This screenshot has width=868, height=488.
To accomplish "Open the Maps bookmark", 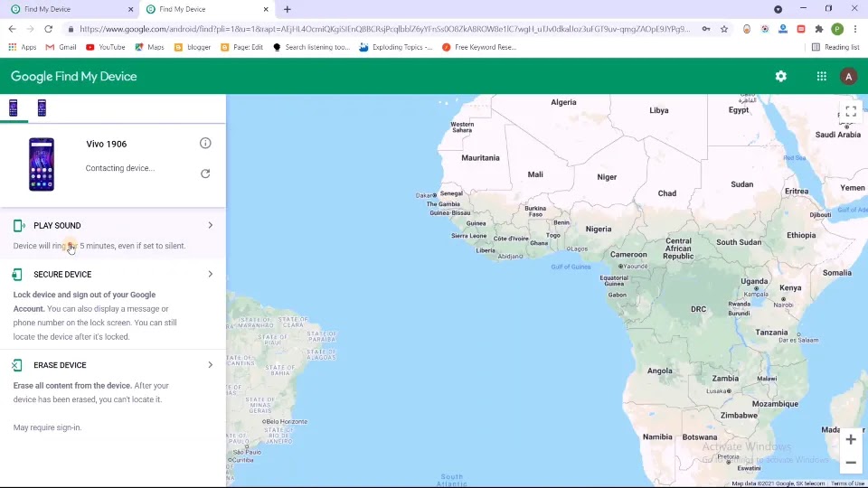I will [149, 47].
